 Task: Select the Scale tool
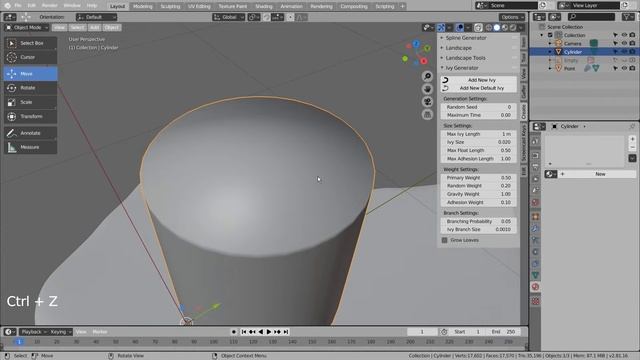click(31, 102)
